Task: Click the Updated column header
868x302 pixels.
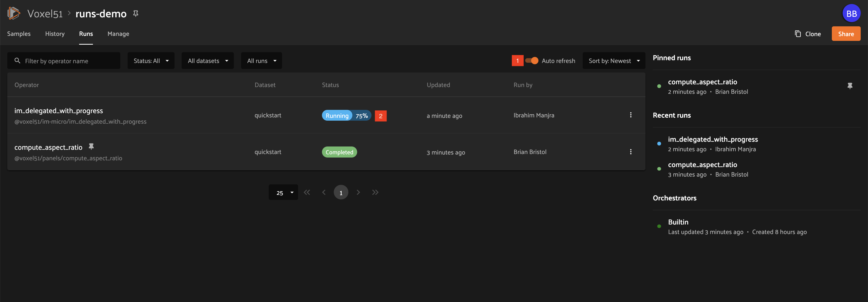Action: (x=438, y=85)
